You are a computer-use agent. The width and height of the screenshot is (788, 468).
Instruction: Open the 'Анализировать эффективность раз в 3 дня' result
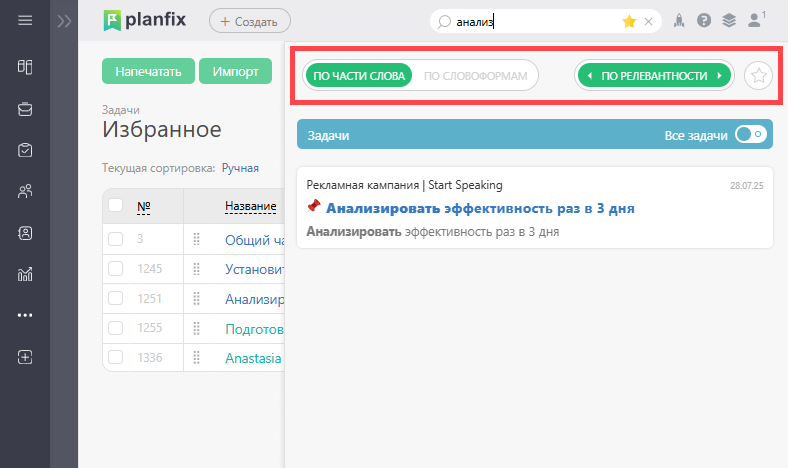click(x=480, y=208)
